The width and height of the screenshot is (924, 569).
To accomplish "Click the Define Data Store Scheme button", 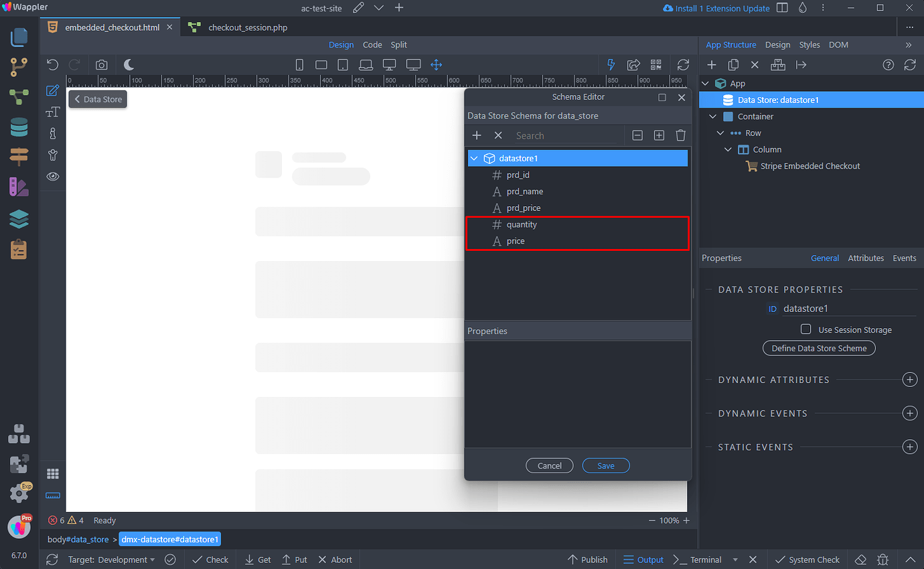I will tap(819, 347).
